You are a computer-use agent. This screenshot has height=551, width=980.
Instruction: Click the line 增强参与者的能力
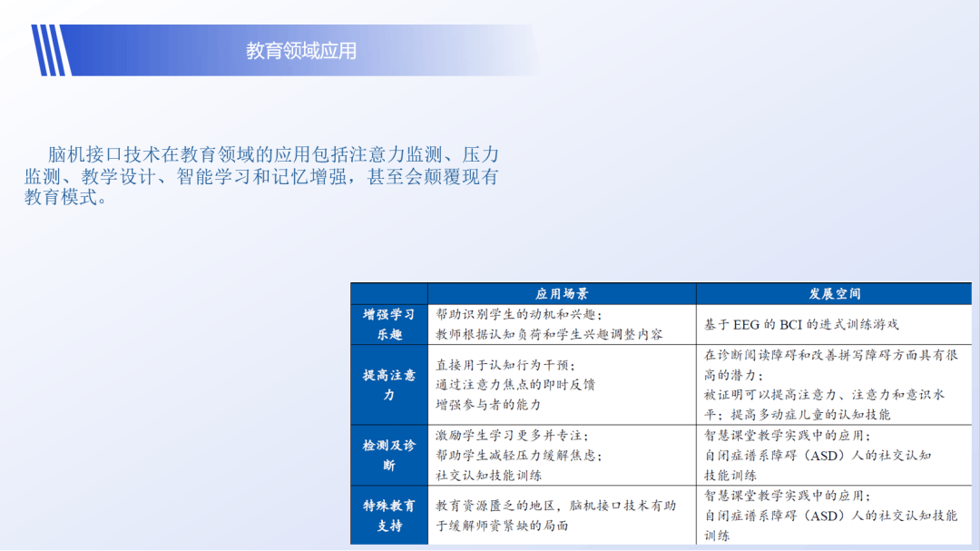click(488, 405)
